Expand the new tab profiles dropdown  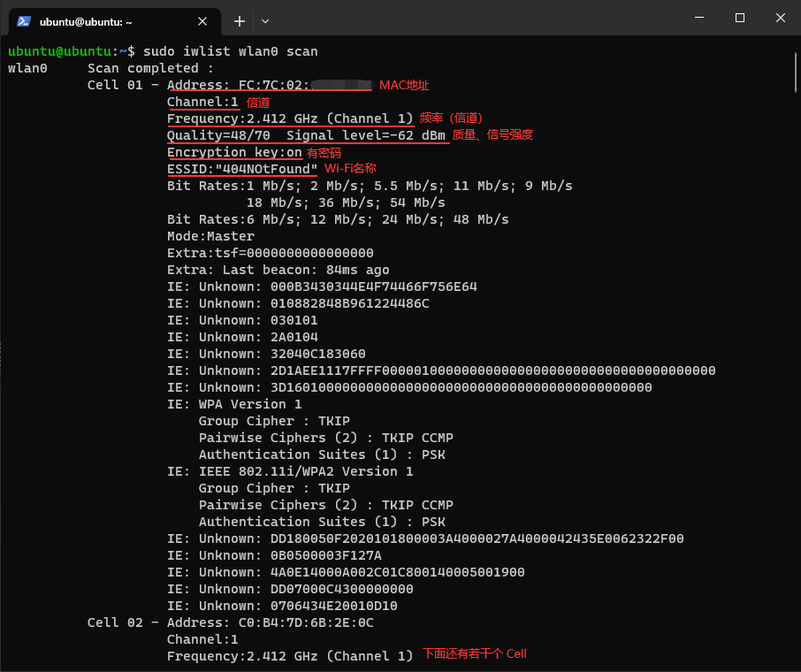pyautogui.click(x=265, y=20)
